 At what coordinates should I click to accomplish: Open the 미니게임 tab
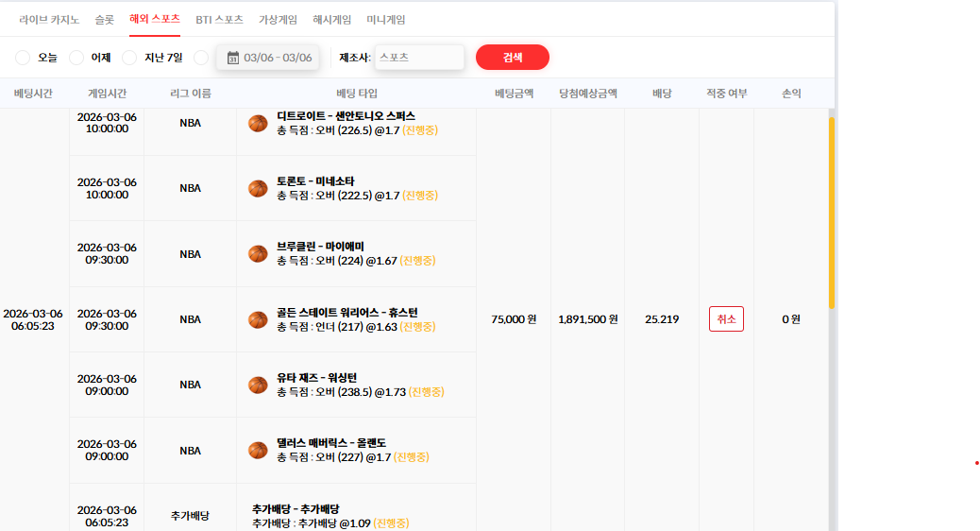[x=385, y=20]
